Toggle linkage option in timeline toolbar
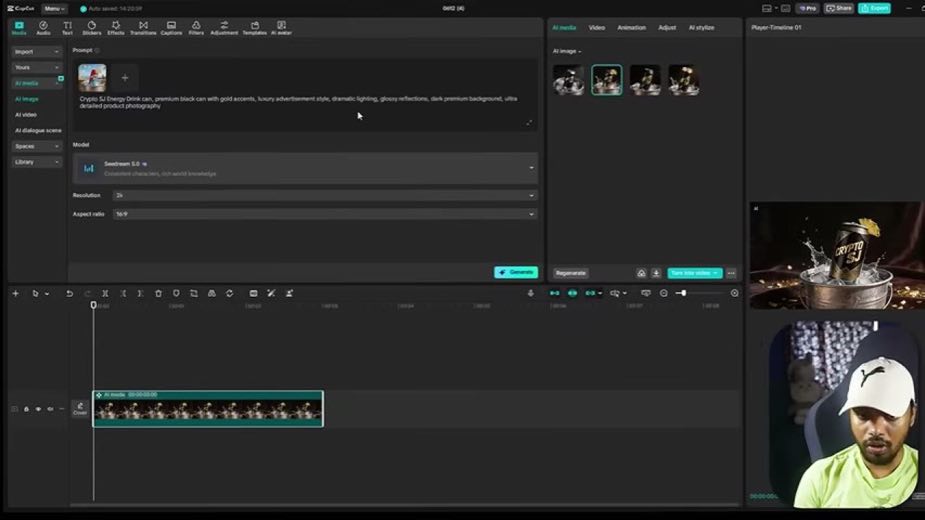The image size is (925, 520). point(590,293)
